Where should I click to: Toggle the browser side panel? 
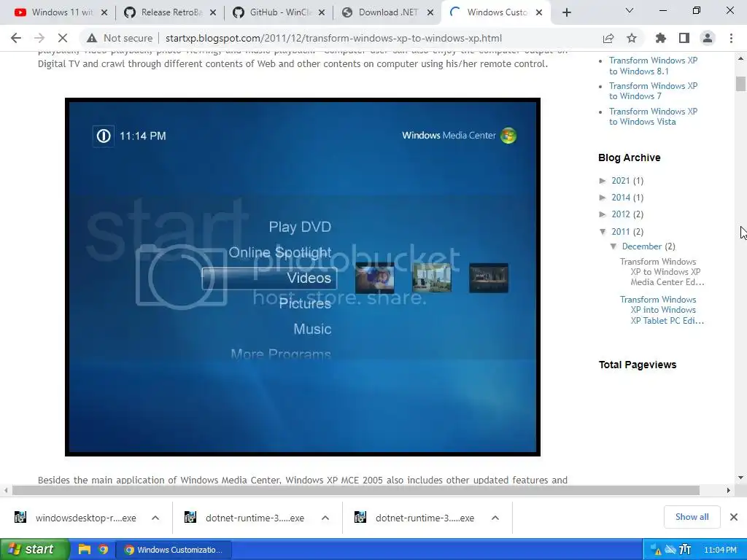(x=684, y=38)
